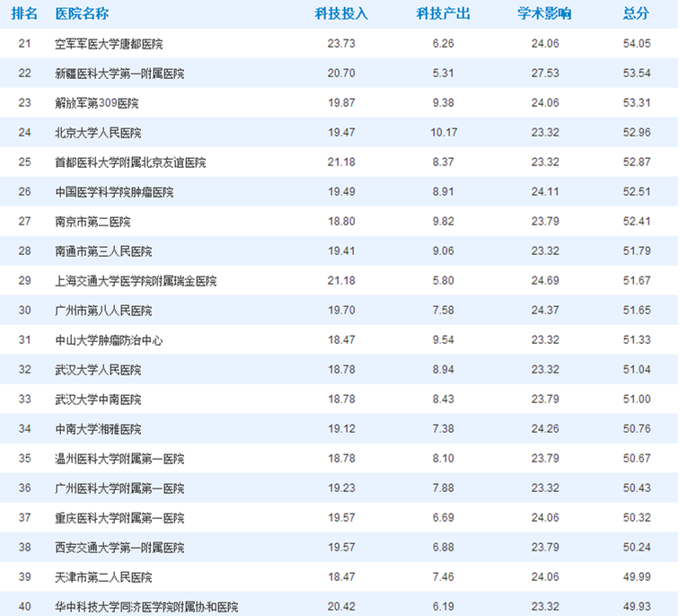The width and height of the screenshot is (680, 616).
Task: Click 学术影响 value 24.69
Action: [x=545, y=280]
